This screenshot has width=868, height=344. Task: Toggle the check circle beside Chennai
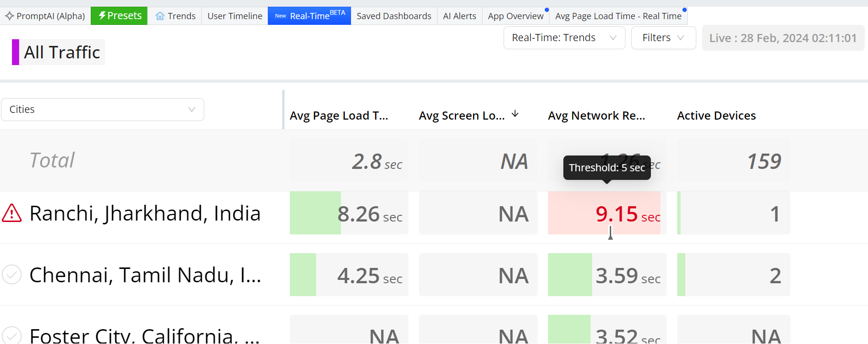12,275
